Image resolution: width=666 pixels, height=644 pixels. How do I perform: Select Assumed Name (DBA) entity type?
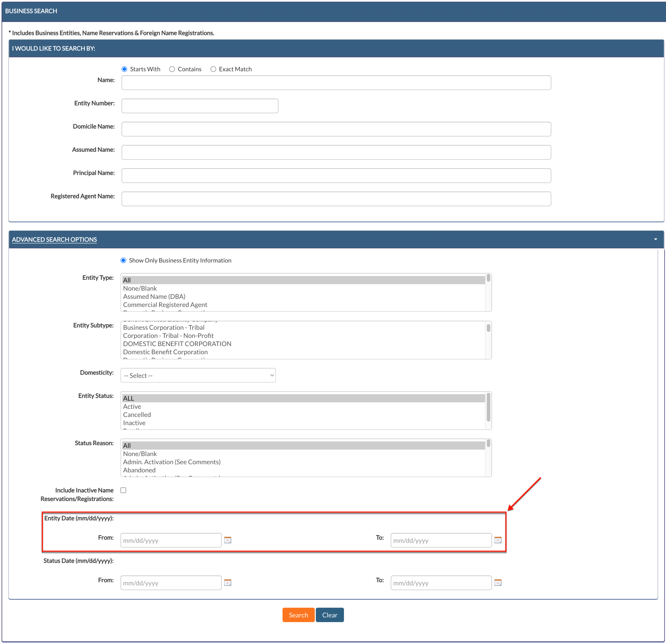303,297
